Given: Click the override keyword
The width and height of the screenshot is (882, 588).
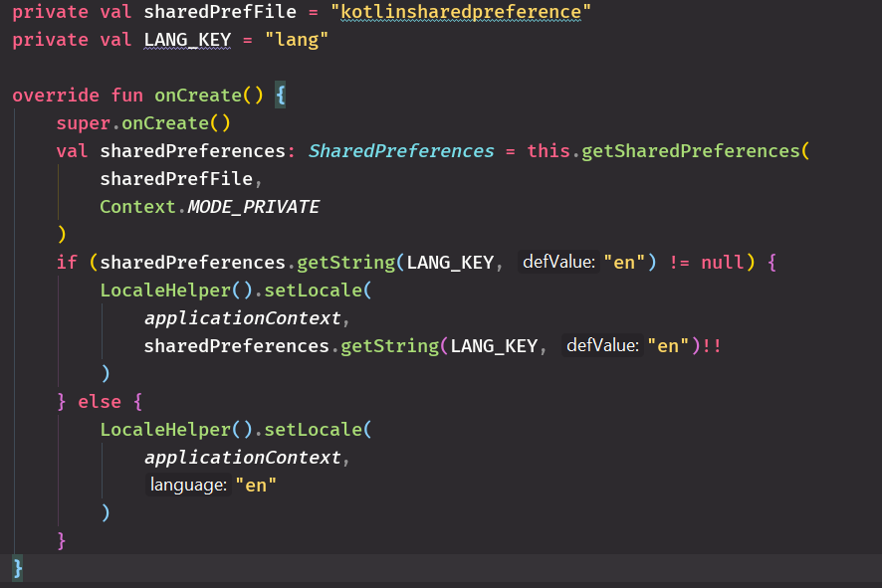Looking at the screenshot, I should (x=56, y=96).
